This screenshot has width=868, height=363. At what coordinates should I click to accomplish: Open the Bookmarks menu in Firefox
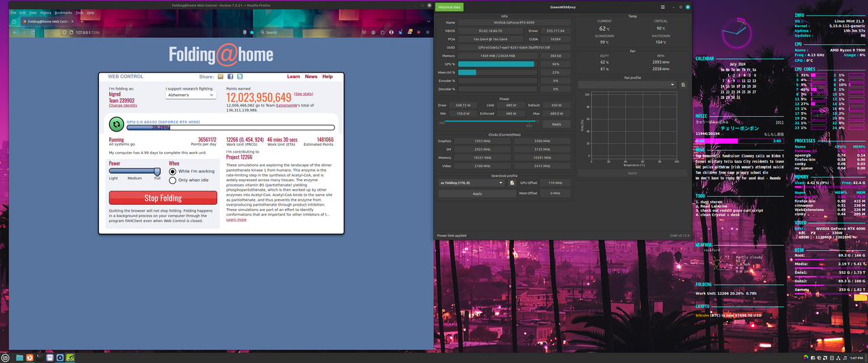(x=63, y=13)
